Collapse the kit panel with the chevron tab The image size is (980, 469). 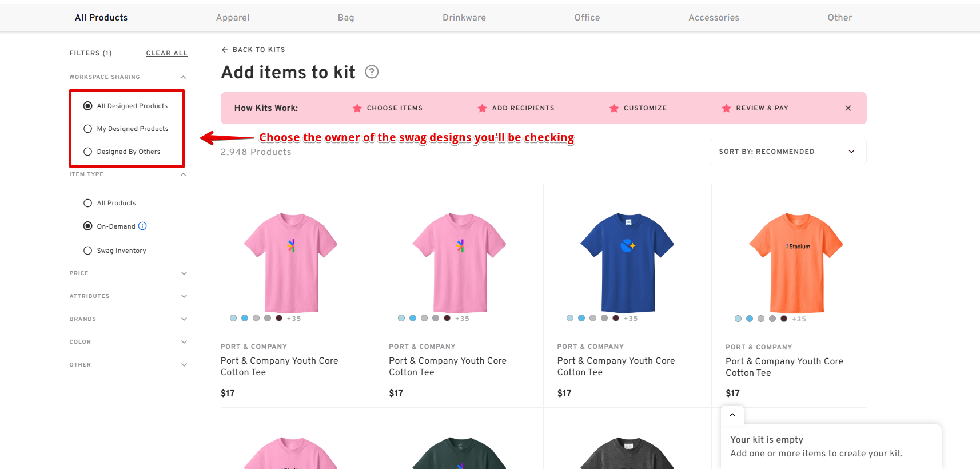pyautogui.click(x=732, y=415)
